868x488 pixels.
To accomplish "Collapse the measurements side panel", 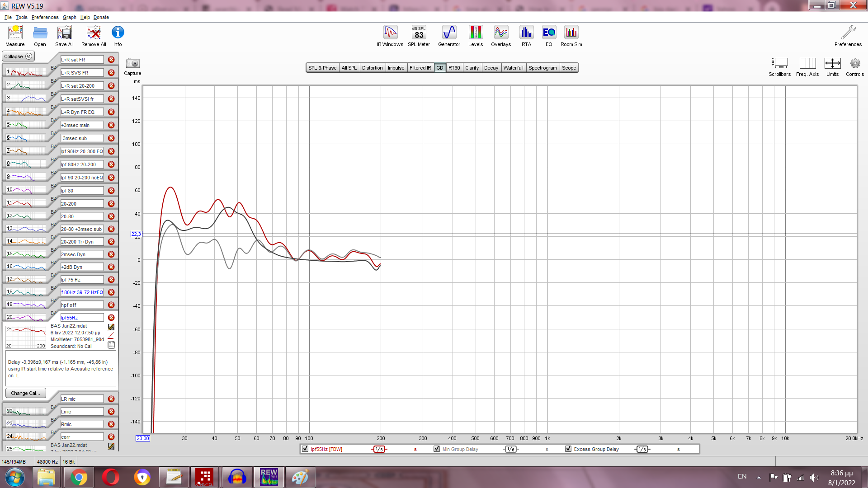I will [19, 56].
